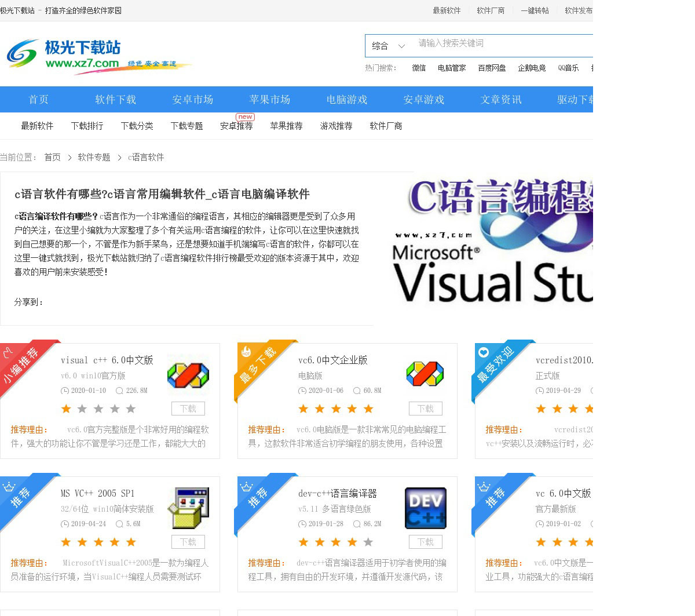695x616 pixels.
Task: Click c语言软件 in the breadcrumb
Action: point(146,157)
